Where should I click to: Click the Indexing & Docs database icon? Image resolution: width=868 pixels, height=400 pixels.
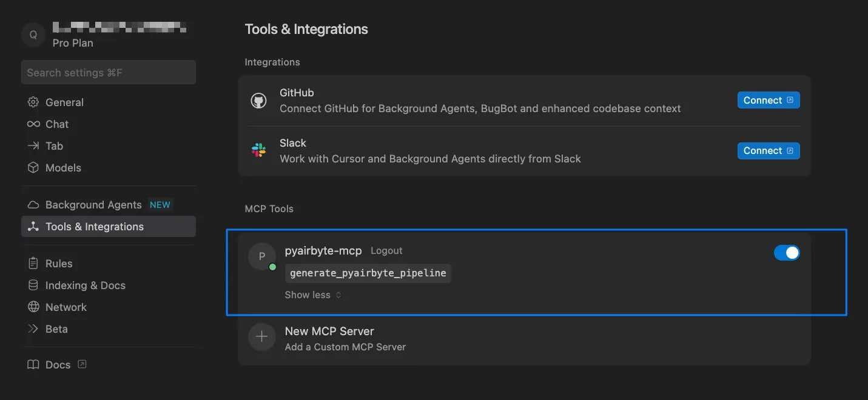pyautogui.click(x=33, y=285)
